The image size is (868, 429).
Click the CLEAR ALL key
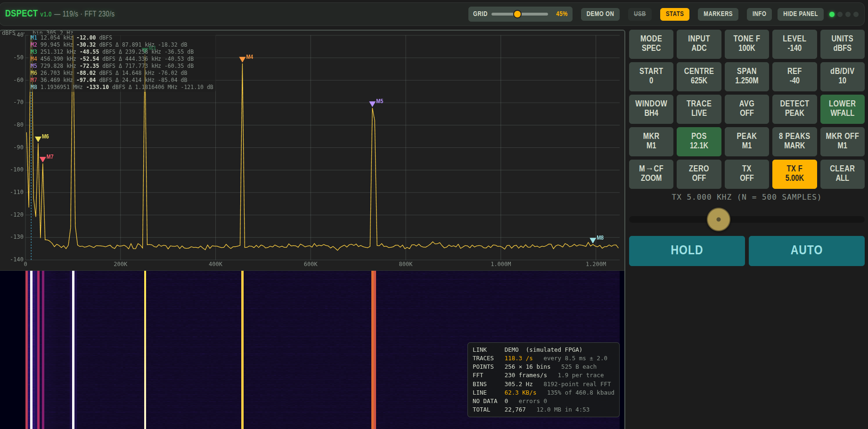point(842,174)
